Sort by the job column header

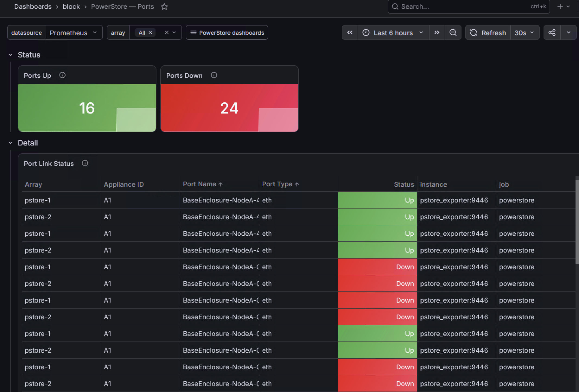504,184
